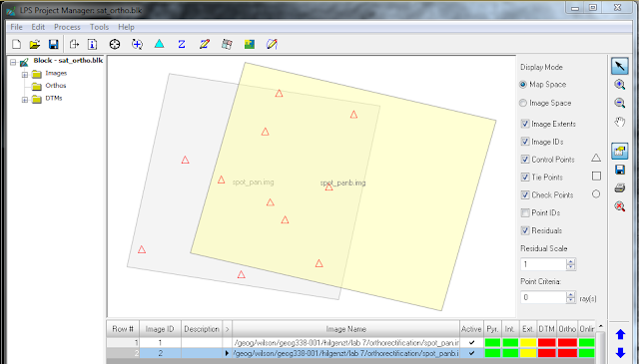Click the New block file icon
Viewport: 639px width, 364px height.
click(16, 44)
